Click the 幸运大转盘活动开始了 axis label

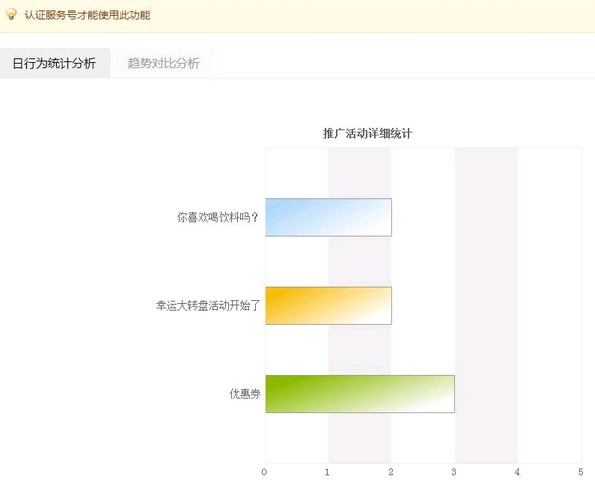(208, 306)
